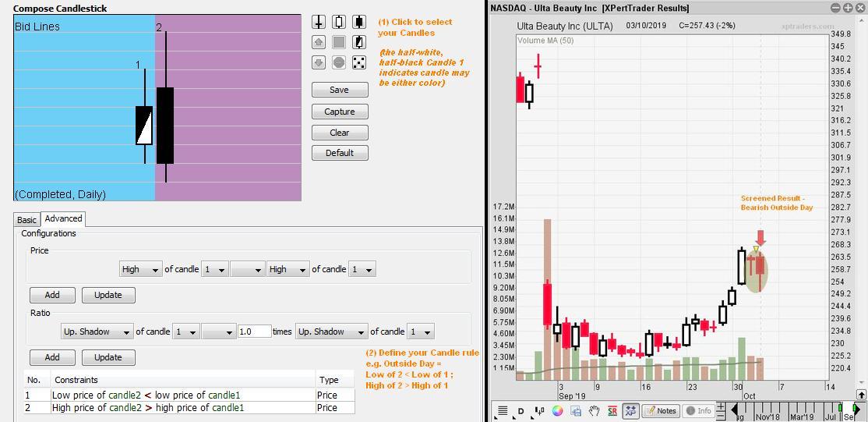The height and width of the screenshot is (422, 868).
Task: Select constraint row 1 Low price of candle2
Action: [189, 395]
